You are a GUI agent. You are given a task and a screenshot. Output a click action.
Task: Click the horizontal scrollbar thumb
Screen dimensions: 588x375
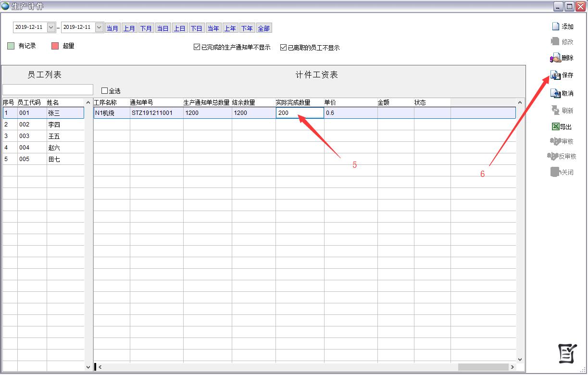[482, 367]
